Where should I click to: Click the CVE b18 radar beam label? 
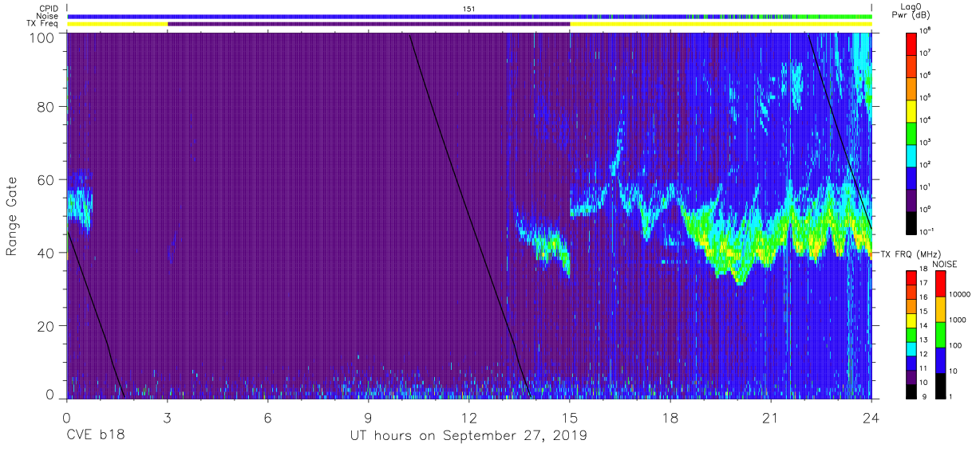(x=95, y=436)
